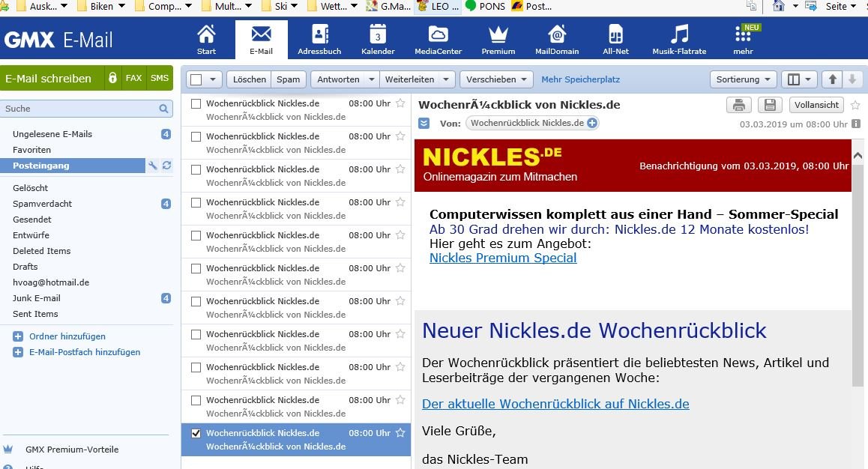Open the Sortierung dropdown

pyautogui.click(x=743, y=79)
